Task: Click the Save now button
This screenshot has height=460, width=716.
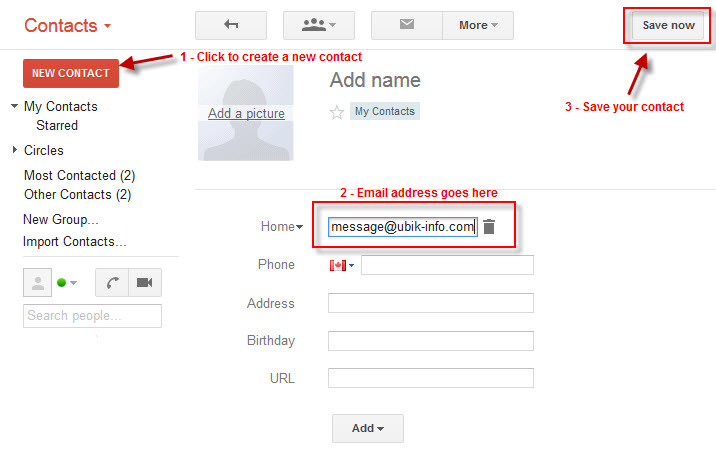Action: 668,25
